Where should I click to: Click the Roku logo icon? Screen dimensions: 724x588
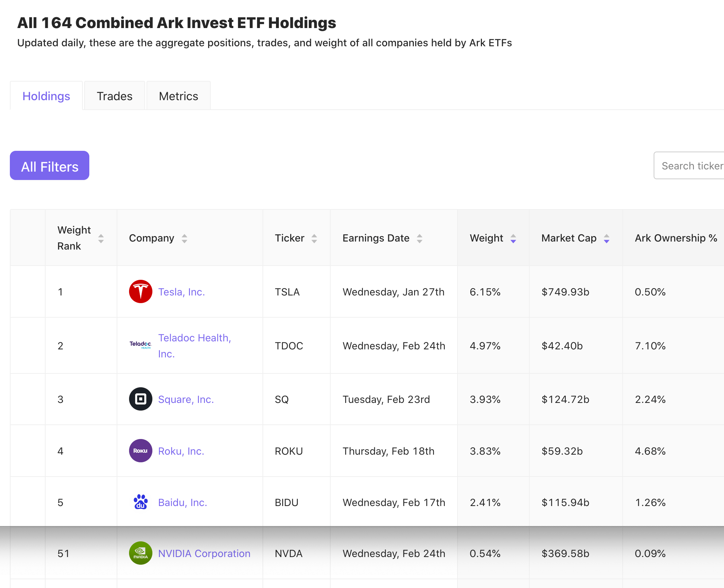click(140, 451)
